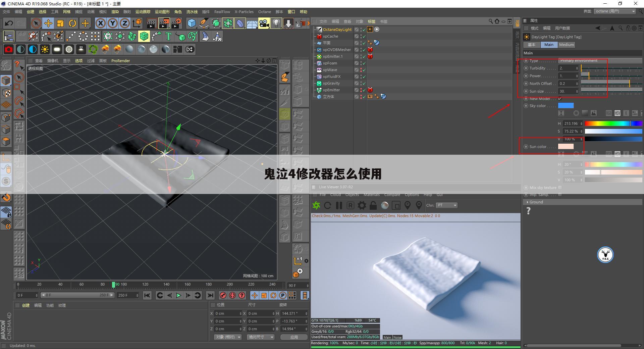Image resolution: width=644 pixels, height=349 pixels.
Task: Click the fx effector icon
Action: tap(217, 36)
